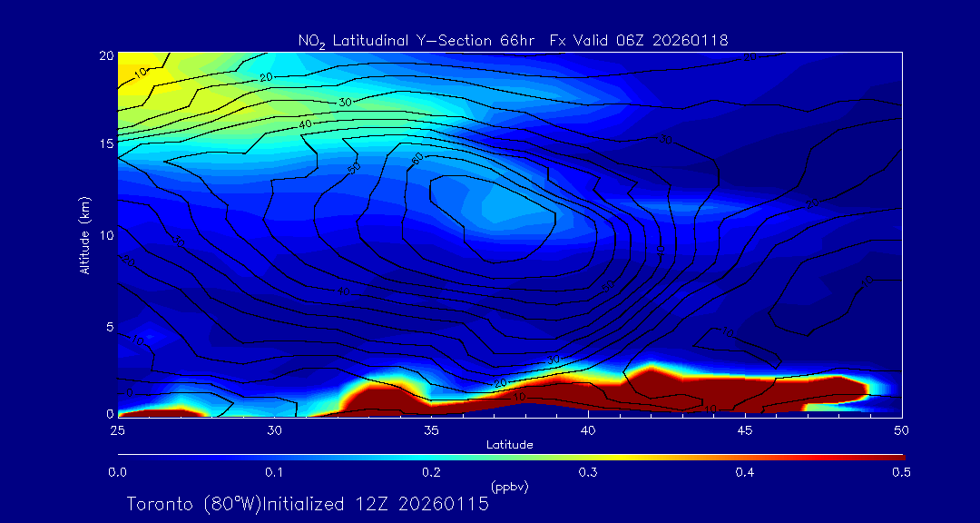Click latitude axis tick label "50"
980x523 pixels.
pos(902,430)
